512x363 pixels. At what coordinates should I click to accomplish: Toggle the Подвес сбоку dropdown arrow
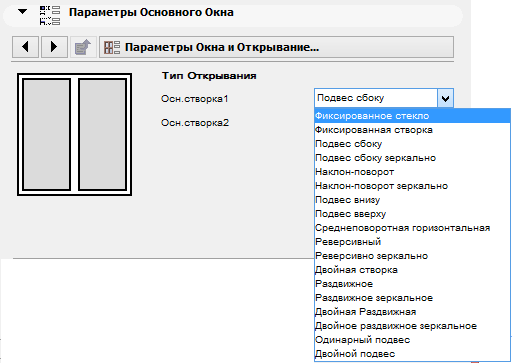pyautogui.click(x=445, y=98)
